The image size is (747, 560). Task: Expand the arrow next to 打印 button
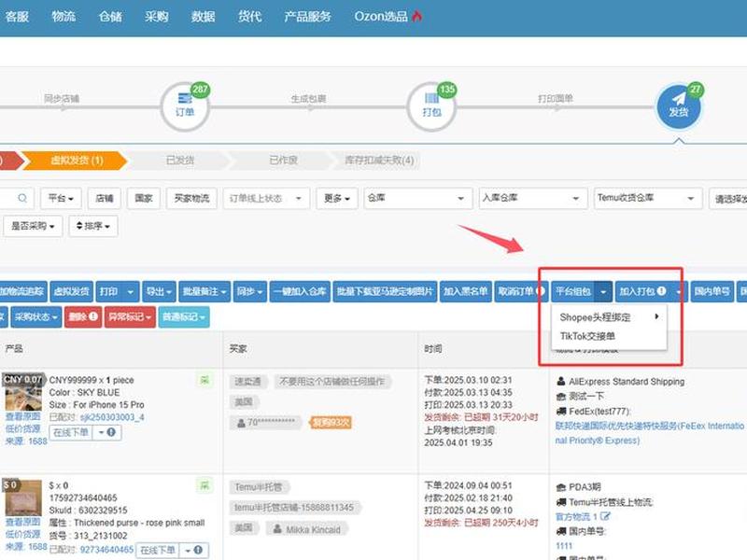[131, 291]
